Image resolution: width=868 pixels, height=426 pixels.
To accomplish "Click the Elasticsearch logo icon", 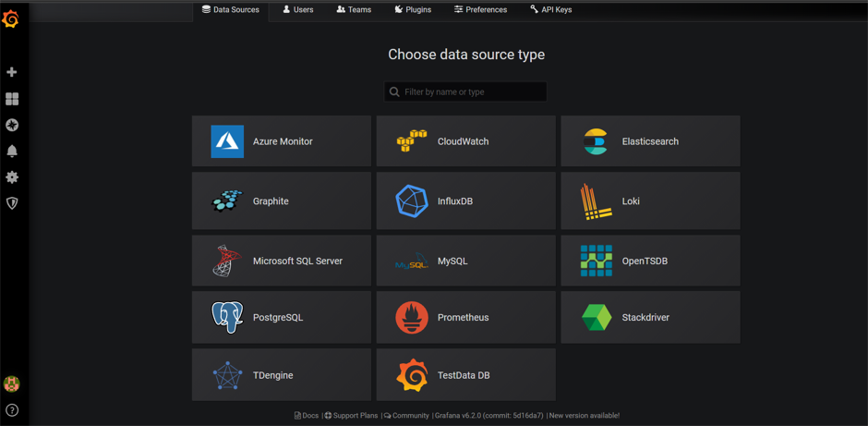I will [595, 141].
